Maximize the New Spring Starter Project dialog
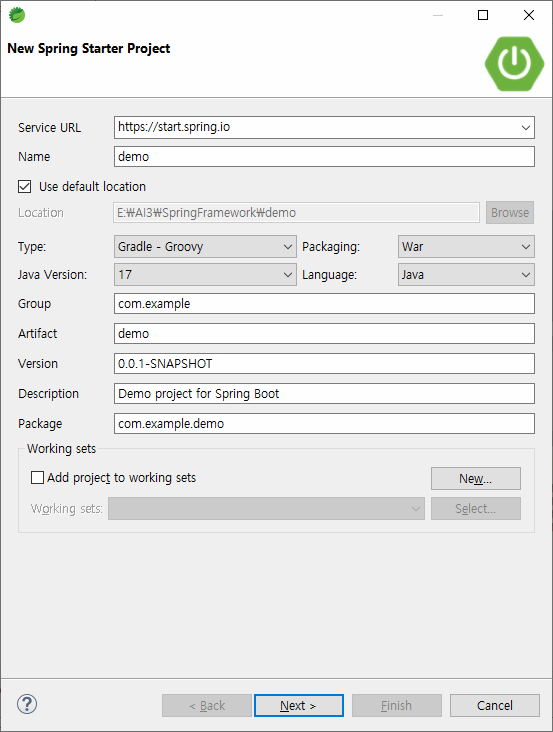This screenshot has height=732, width=553. (x=483, y=15)
